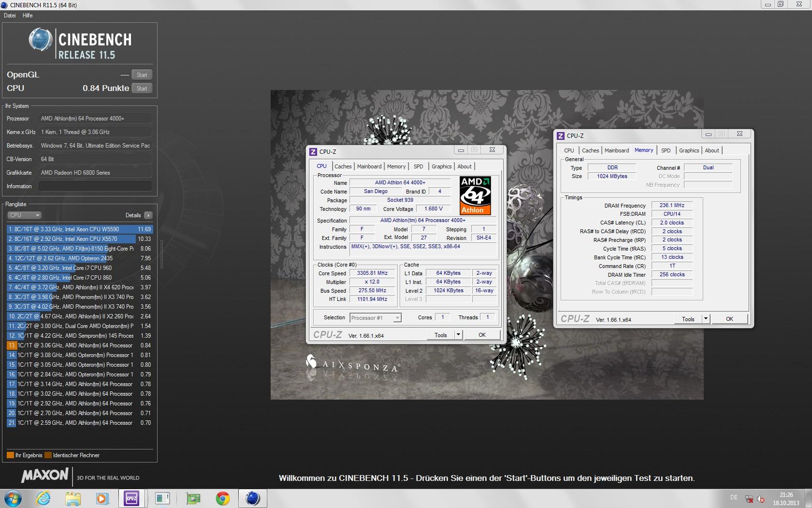Screen dimensions: 812x508
Task: Open Windows Media Player from the taskbar
Action: pyautogui.click(x=102, y=498)
